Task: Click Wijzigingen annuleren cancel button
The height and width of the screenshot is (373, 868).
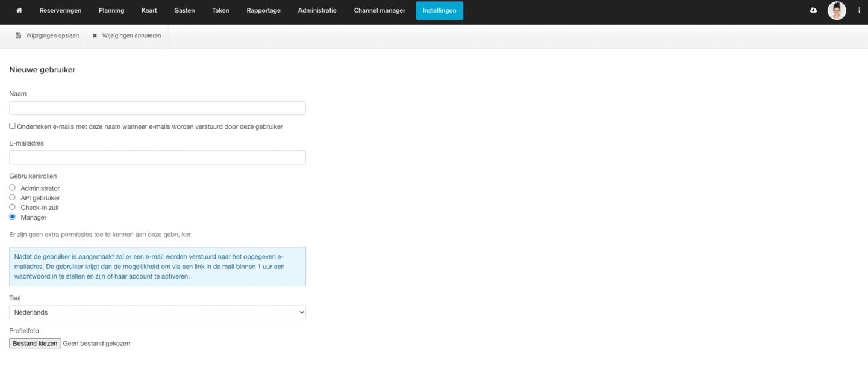Action: pos(126,35)
